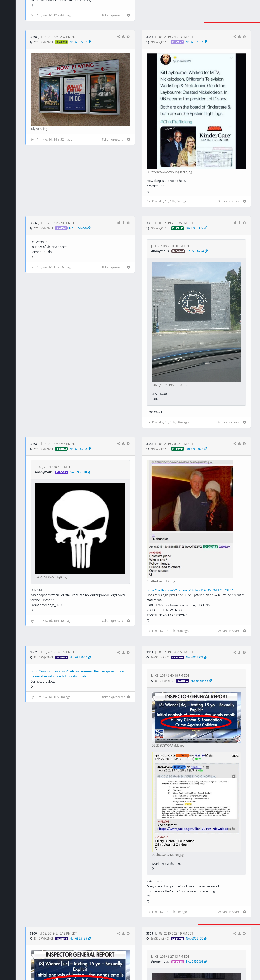This screenshot has height=980, width=260.
Task: Share post 3363
Action: pos(235,444)
